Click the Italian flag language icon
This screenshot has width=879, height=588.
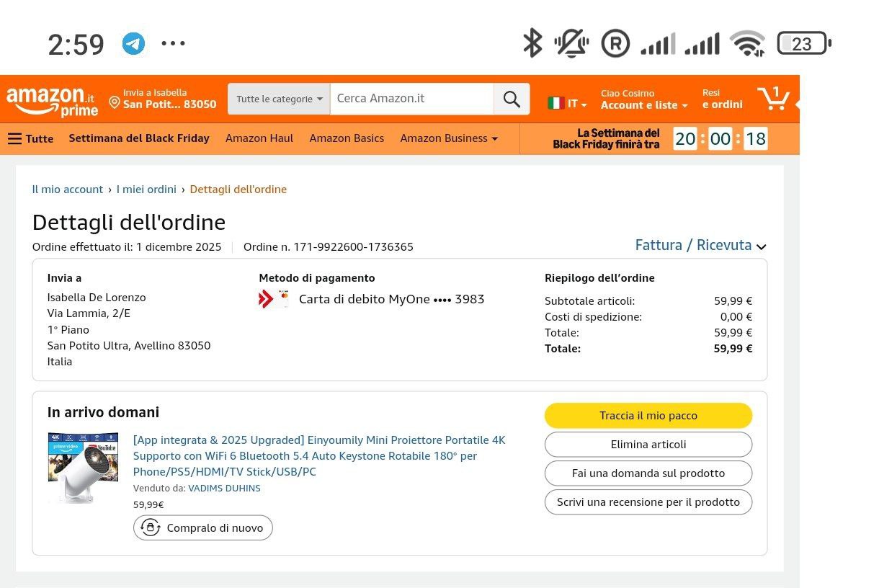(555, 104)
